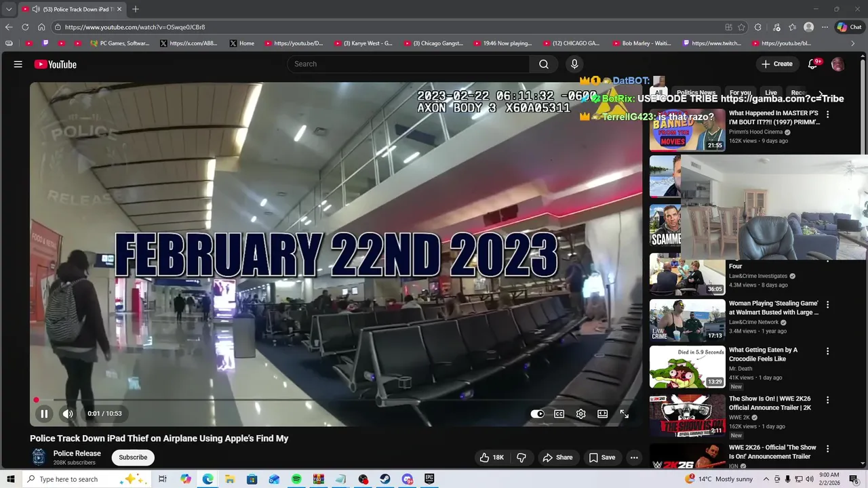
Task: Go to the YouTube home logo
Action: (56, 64)
